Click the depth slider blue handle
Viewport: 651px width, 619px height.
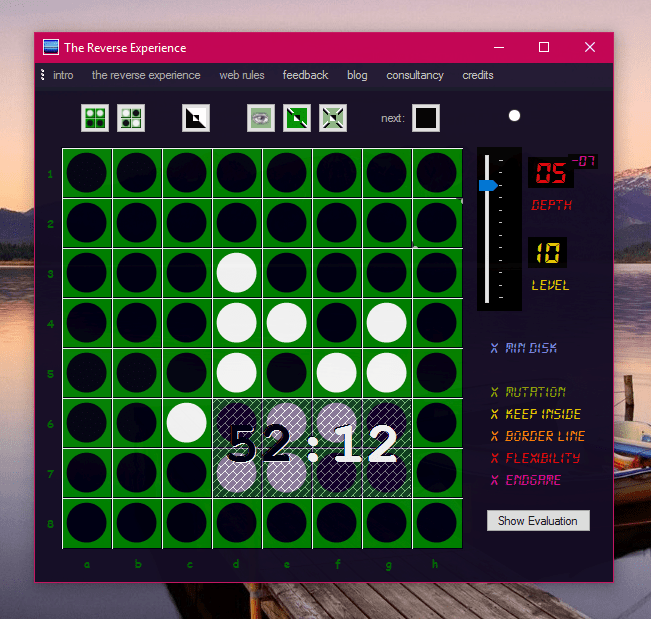point(488,185)
